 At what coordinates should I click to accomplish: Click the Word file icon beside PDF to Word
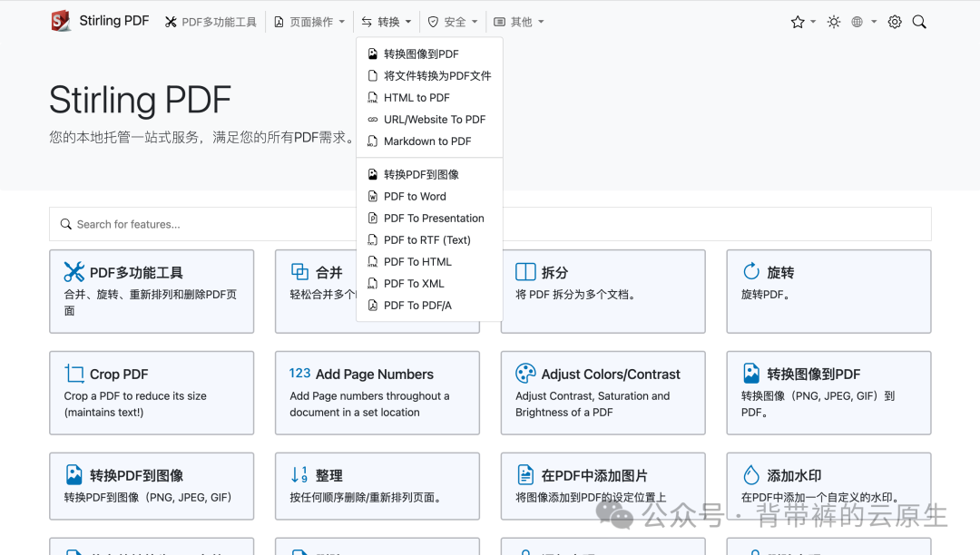pos(373,196)
